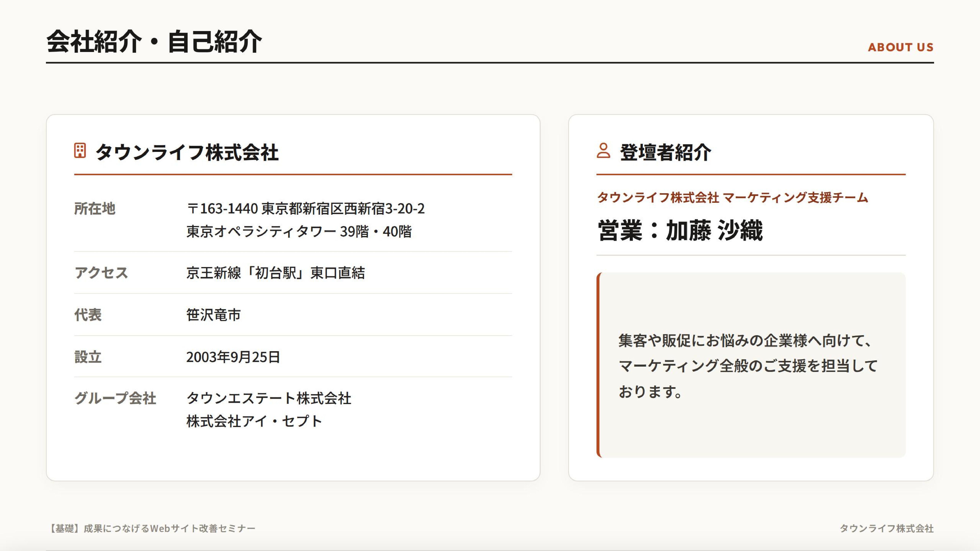Screen dimensions: 980x551
Task: Click the line 集客や販促にお悩みの企業様へ向けて、
Action: pos(746,340)
